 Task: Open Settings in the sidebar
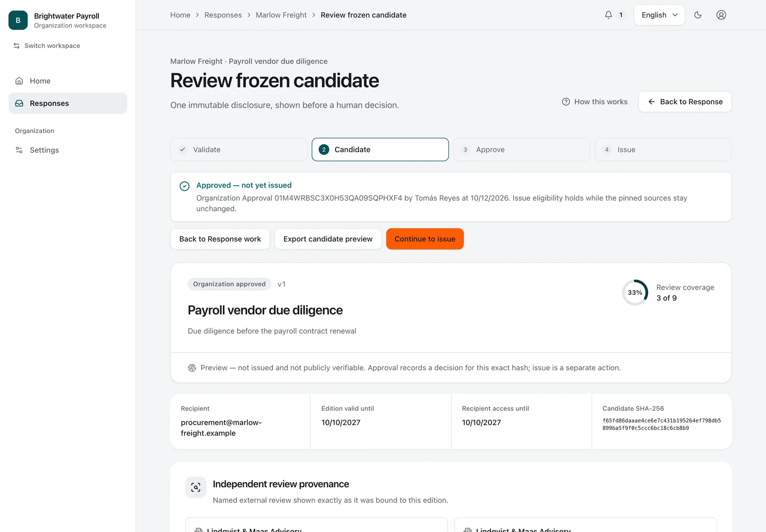tap(68, 150)
